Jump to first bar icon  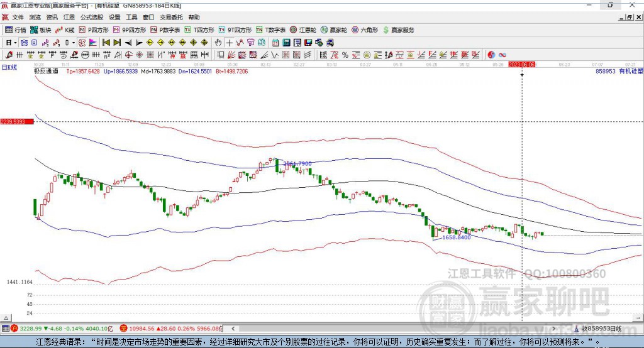coord(106,43)
